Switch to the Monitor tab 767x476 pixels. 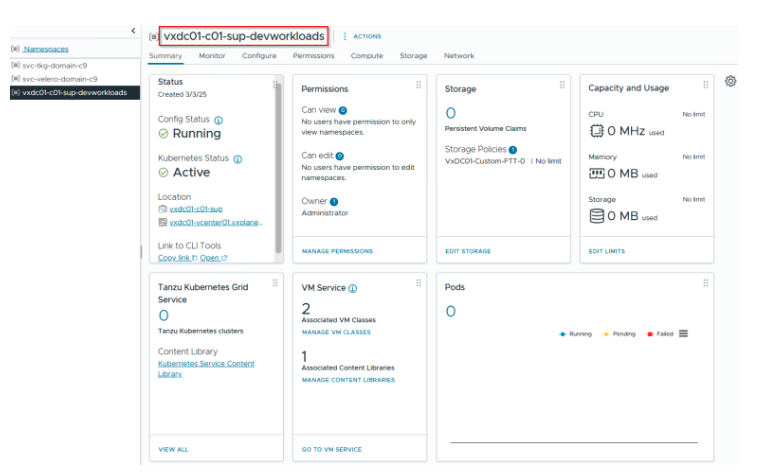point(212,56)
